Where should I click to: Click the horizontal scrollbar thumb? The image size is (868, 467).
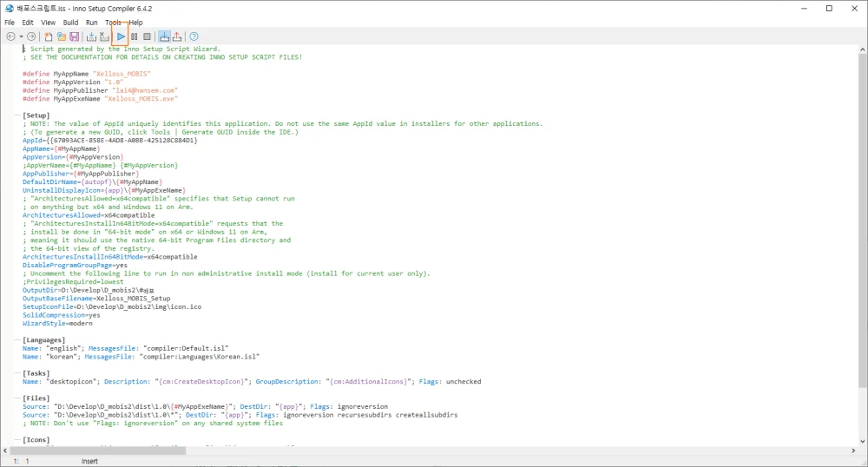98,451
